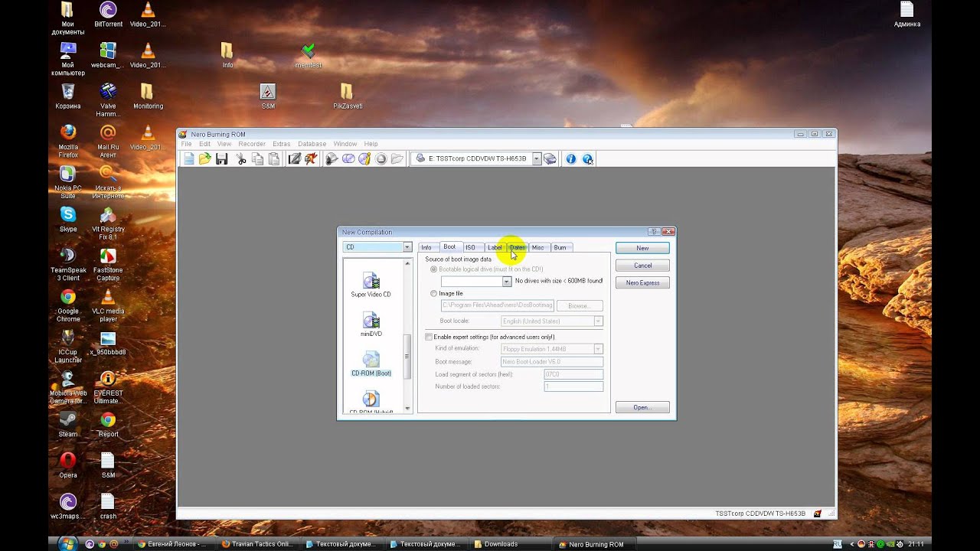Click the context help toolbar icon
This screenshot has height=551, width=980.
click(587, 159)
